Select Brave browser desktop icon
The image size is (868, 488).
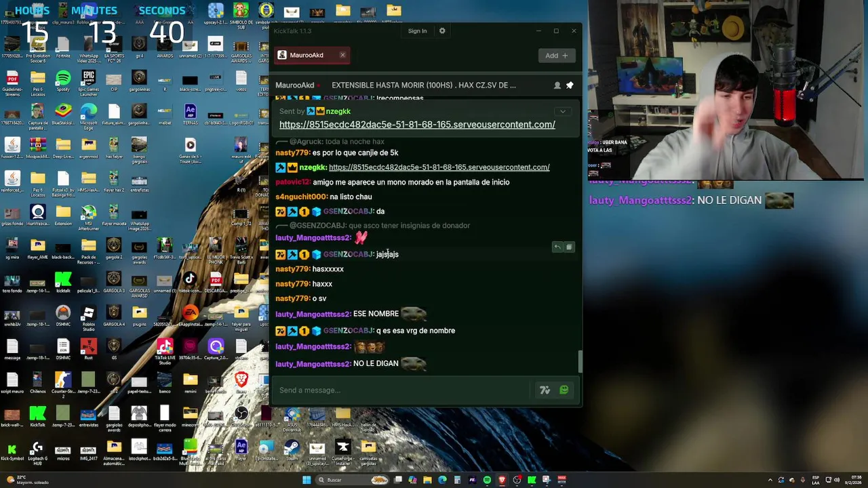241,383
